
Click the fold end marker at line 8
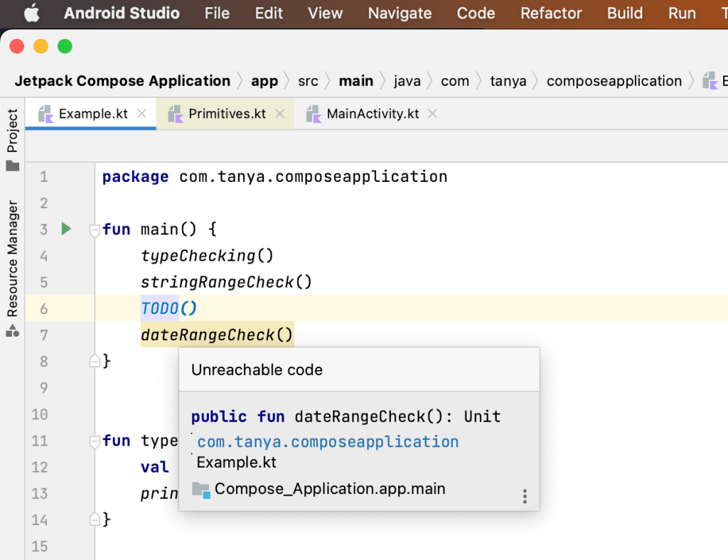94,361
